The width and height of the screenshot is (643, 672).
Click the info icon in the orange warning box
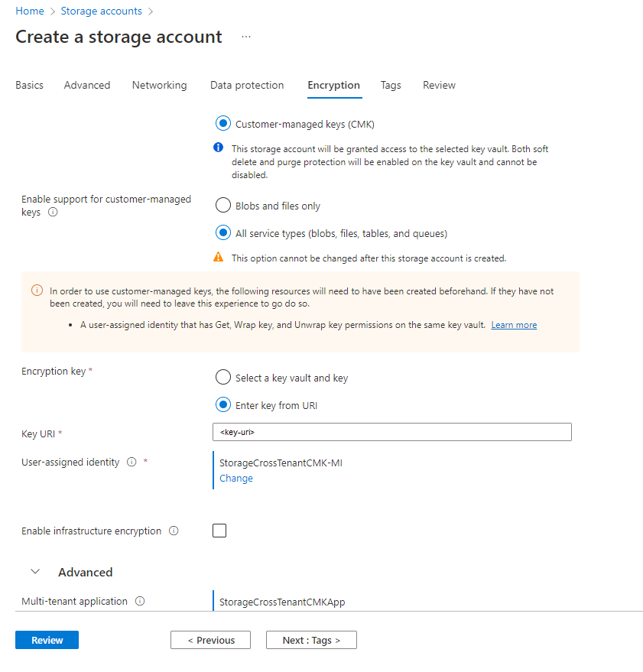point(36,291)
